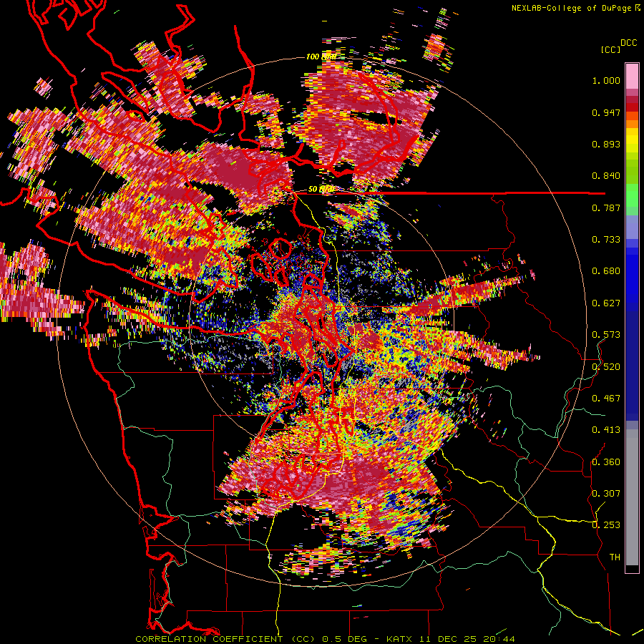Viewport: 644px width, 644px height.
Task: Click the 0.413 scale value
Action: (606, 430)
